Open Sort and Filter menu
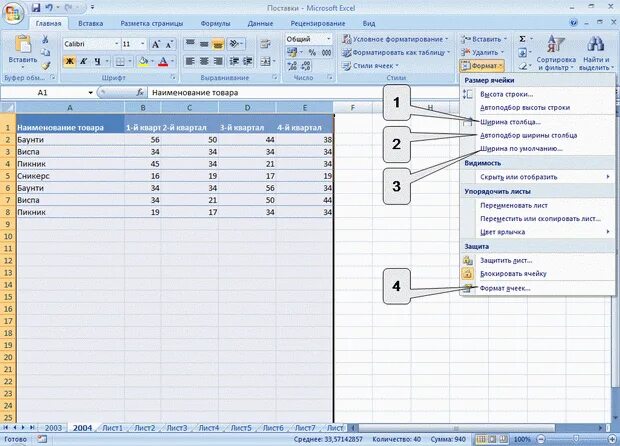 click(x=556, y=53)
